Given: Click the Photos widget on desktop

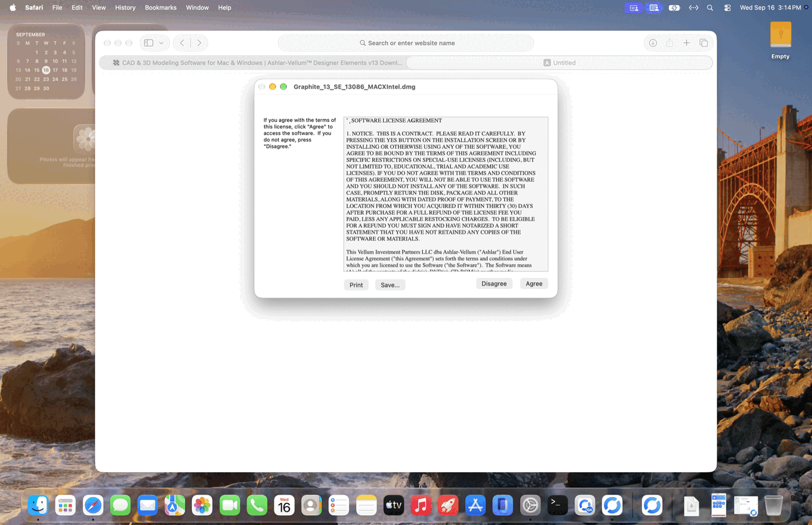Looking at the screenshot, I should (x=52, y=146).
